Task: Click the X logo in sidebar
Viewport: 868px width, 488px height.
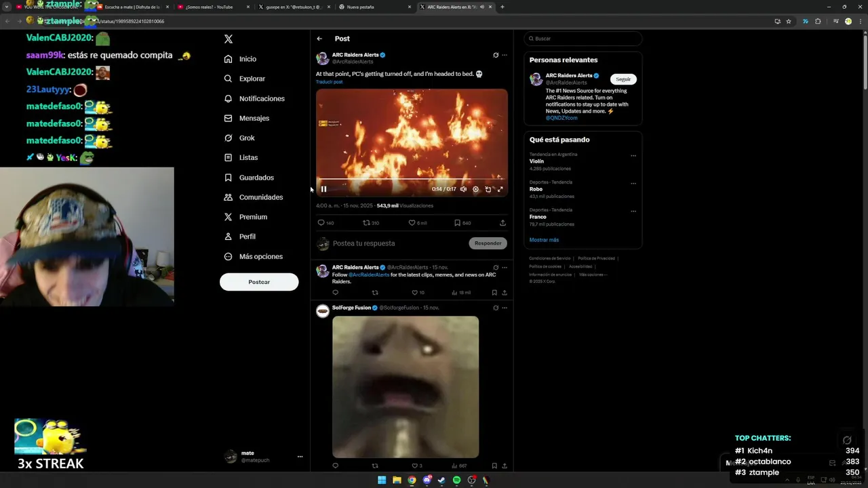Action: coord(229,39)
